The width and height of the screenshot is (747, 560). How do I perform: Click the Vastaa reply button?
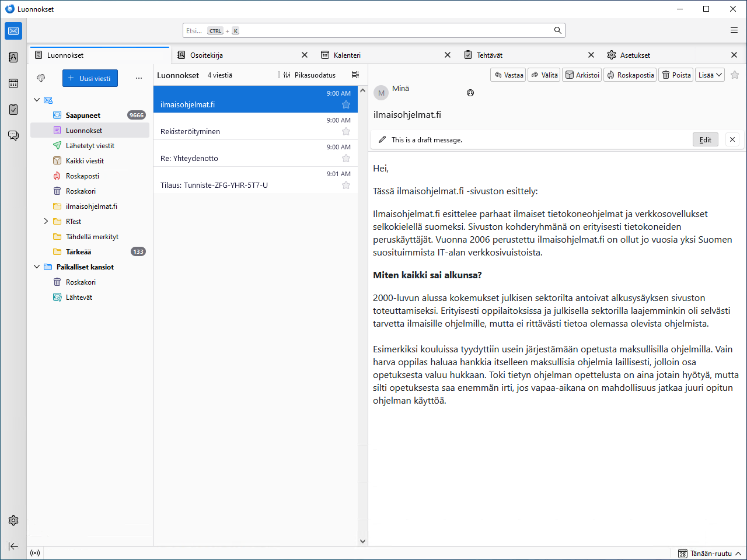(508, 75)
